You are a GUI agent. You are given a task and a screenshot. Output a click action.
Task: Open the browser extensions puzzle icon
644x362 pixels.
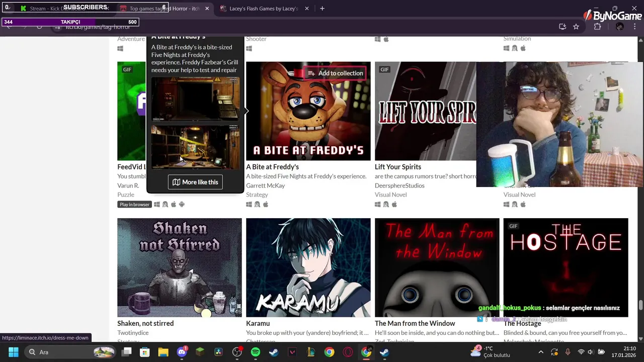pyautogui.click(x=598, y=27)
